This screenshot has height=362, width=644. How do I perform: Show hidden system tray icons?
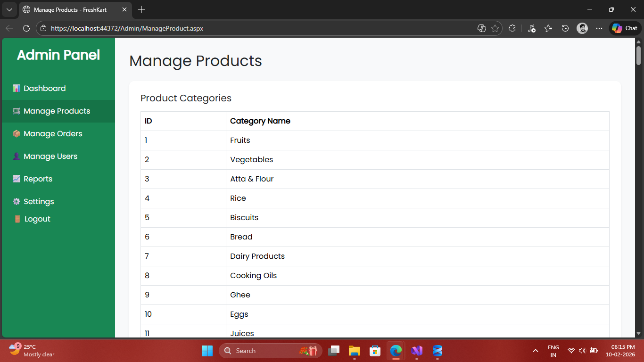point(535,351)
